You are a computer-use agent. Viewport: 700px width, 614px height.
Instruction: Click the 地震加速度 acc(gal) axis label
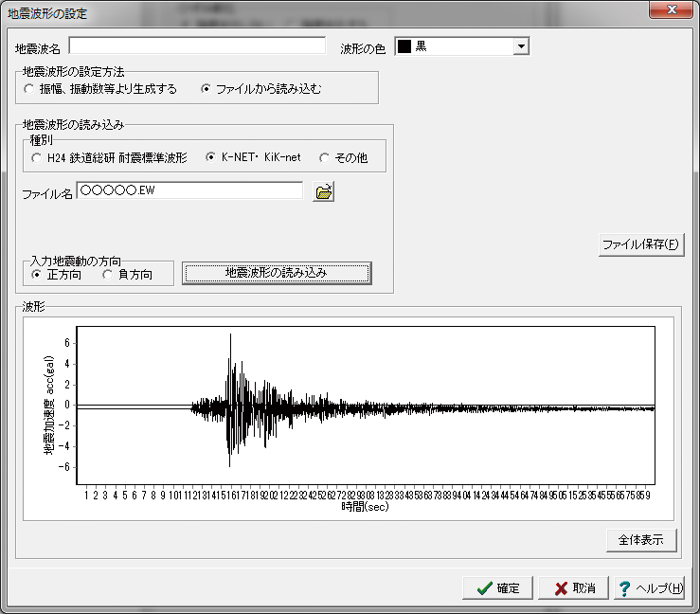(48, 405)
